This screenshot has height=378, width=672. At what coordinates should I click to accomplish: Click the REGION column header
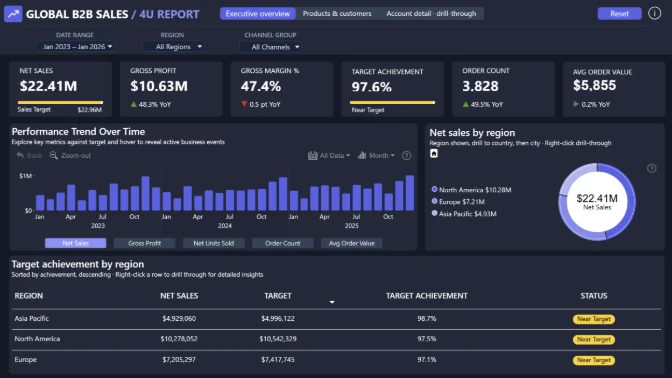point(29,296)
